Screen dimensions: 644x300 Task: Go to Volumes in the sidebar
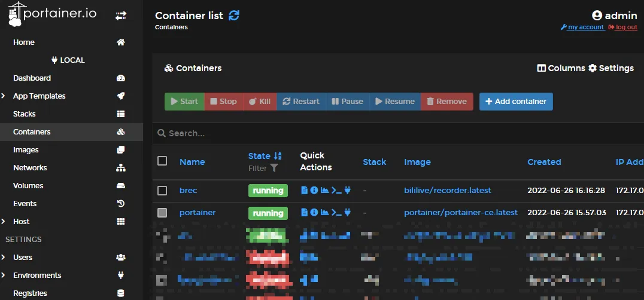[28, 186]
